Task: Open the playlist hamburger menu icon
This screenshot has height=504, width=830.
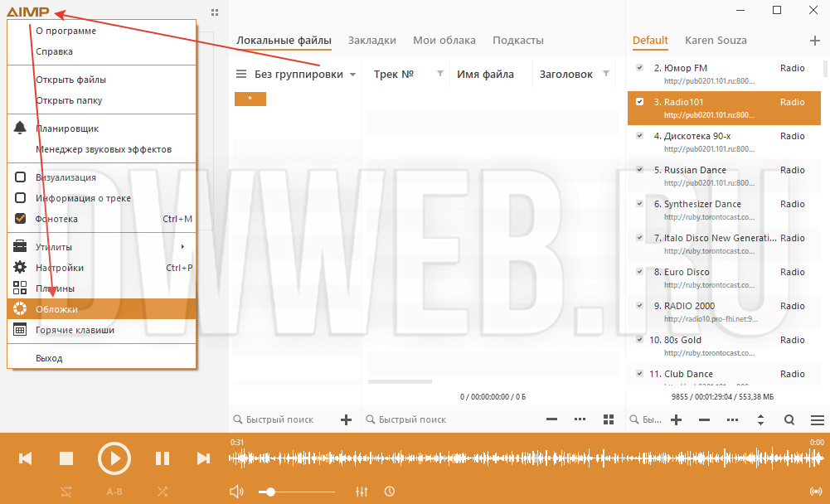Action: (818, 419)
